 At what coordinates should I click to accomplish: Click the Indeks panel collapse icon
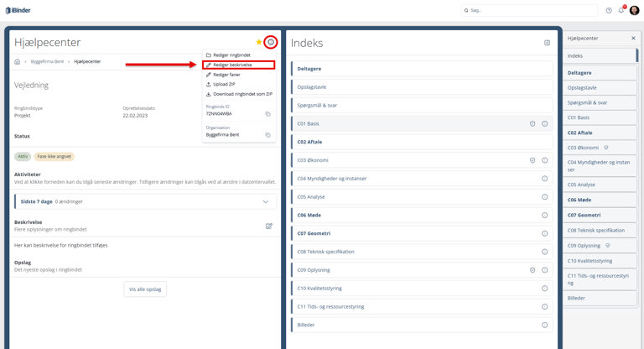547,43
